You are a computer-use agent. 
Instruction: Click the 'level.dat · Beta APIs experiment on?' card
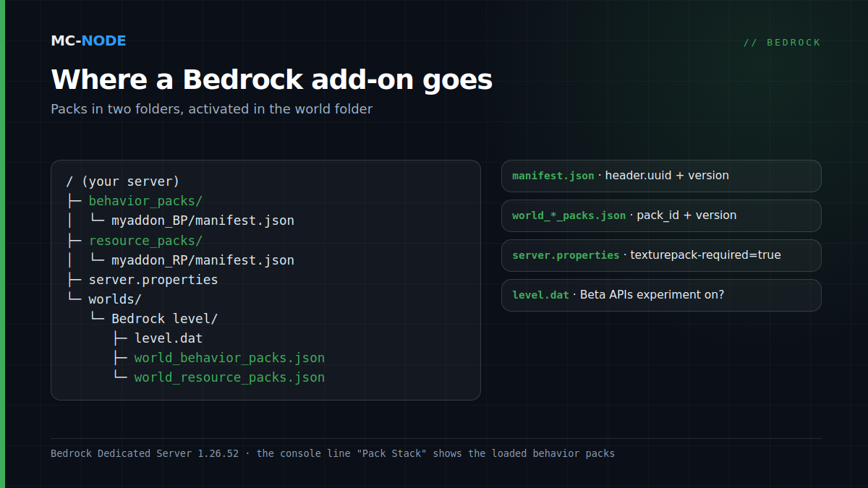[661, 295]
